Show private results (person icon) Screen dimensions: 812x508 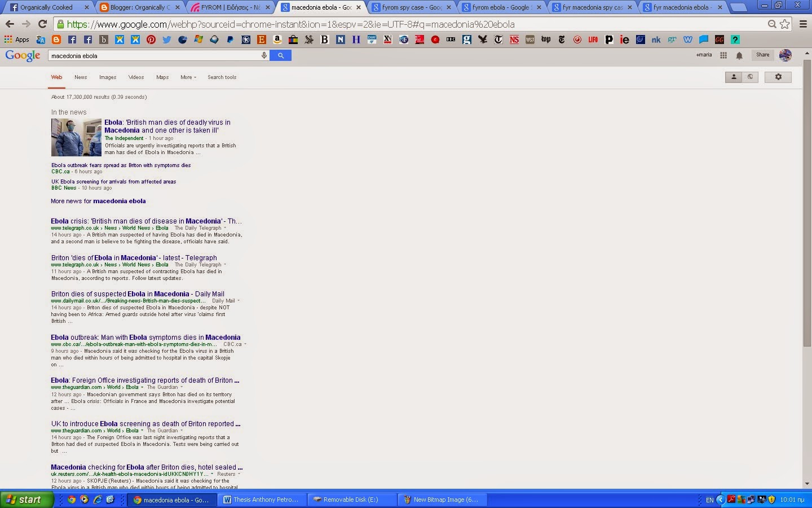[734, 77]
